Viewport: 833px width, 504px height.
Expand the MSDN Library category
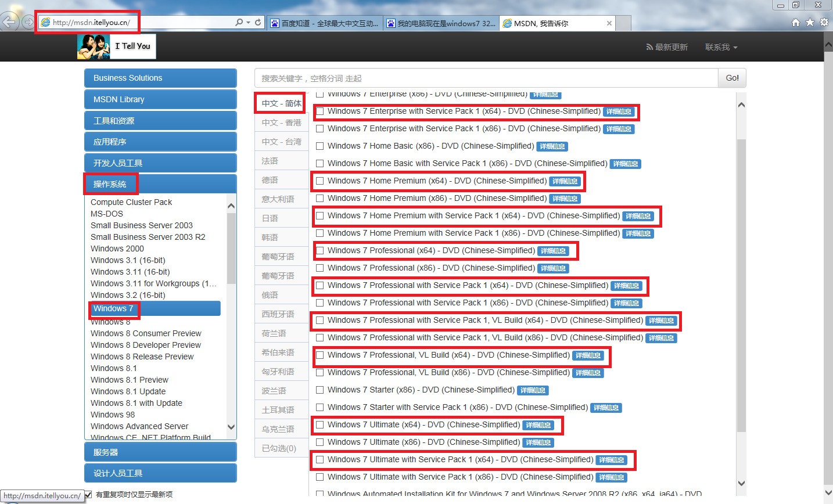pyautogui.click(x=160, y=99)
